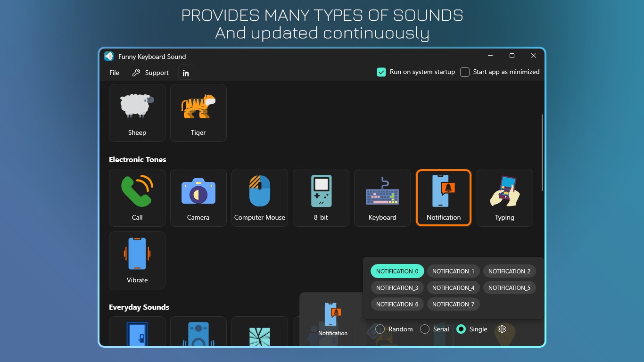Viewport: 644px width, 362px height.
Task: Choose the Call sound tile
Action: (137, 197)
